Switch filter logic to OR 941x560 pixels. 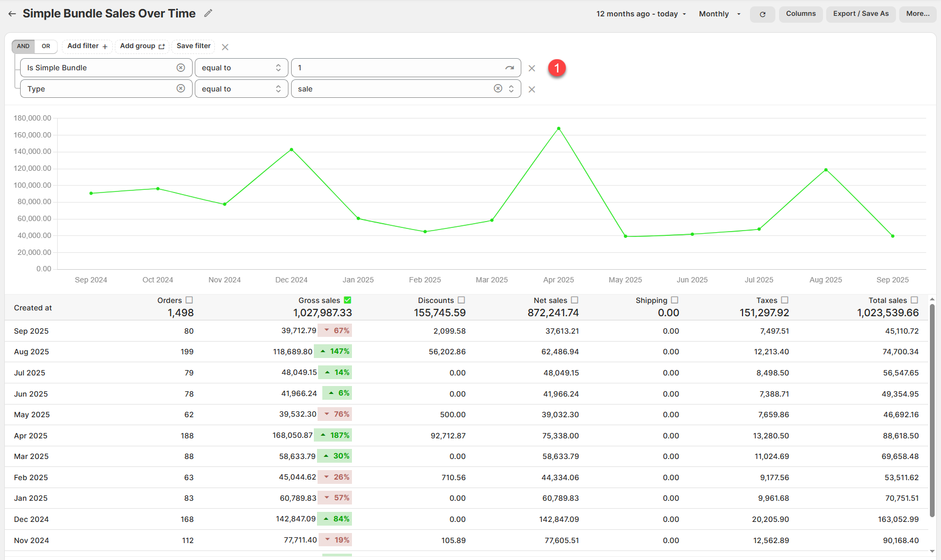pyautogui.click(x=46, y=46)
